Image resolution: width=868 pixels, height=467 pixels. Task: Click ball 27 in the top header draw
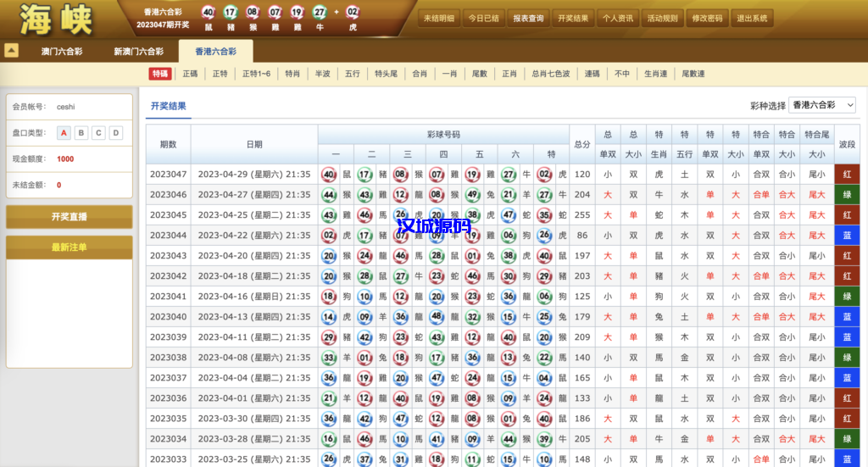[320, 12]
